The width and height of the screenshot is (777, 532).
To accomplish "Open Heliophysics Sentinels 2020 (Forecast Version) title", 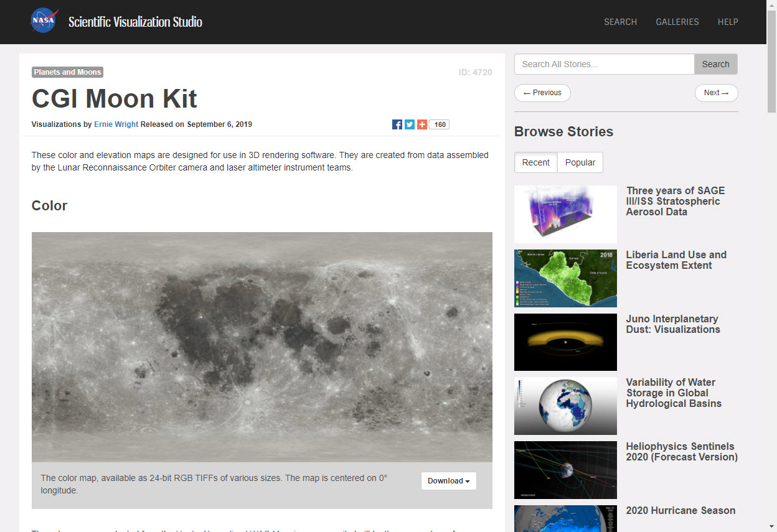I will coord(682,452).
